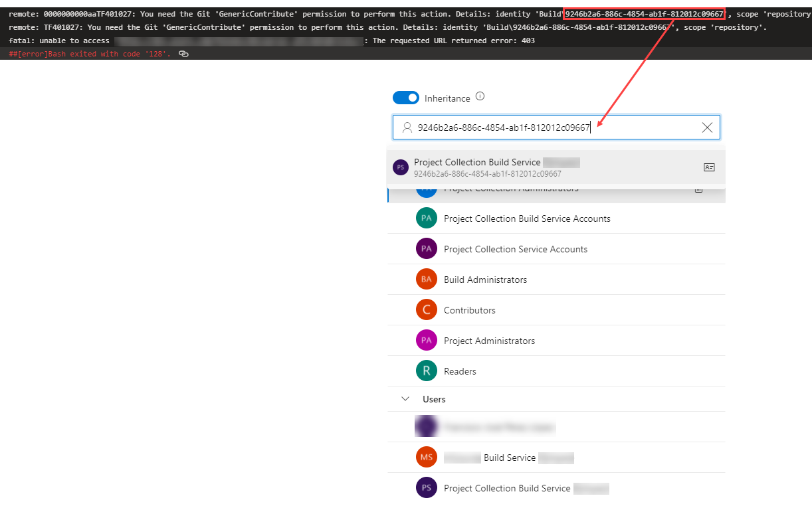Screen dimensions: 812x510
Task: Select Project Collection Service Accounts group
Action: [556, 249]
